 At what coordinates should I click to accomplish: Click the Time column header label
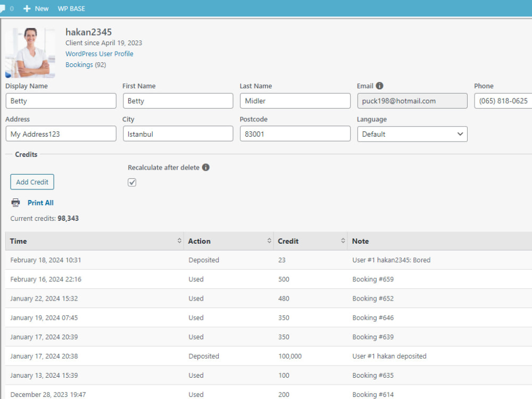coord(18,241)
